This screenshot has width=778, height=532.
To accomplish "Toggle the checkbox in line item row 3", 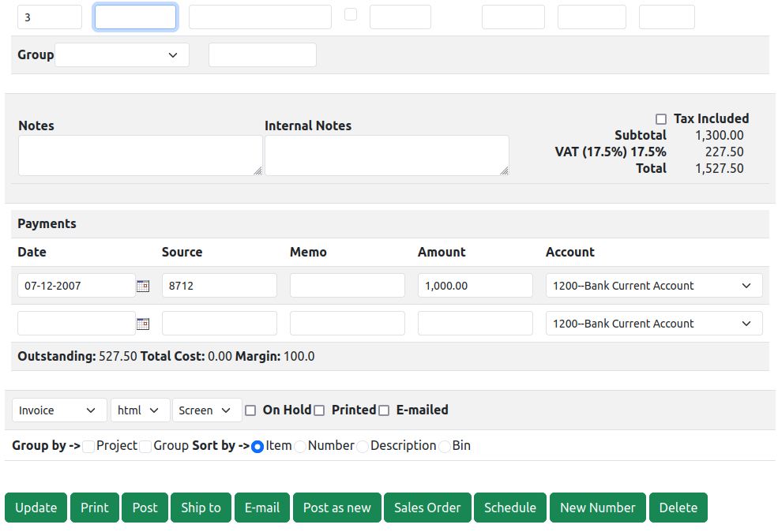I will coord(351,14).
